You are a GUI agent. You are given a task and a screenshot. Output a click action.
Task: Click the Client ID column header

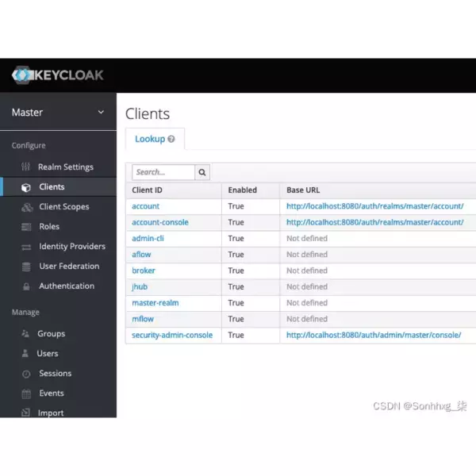148,190
